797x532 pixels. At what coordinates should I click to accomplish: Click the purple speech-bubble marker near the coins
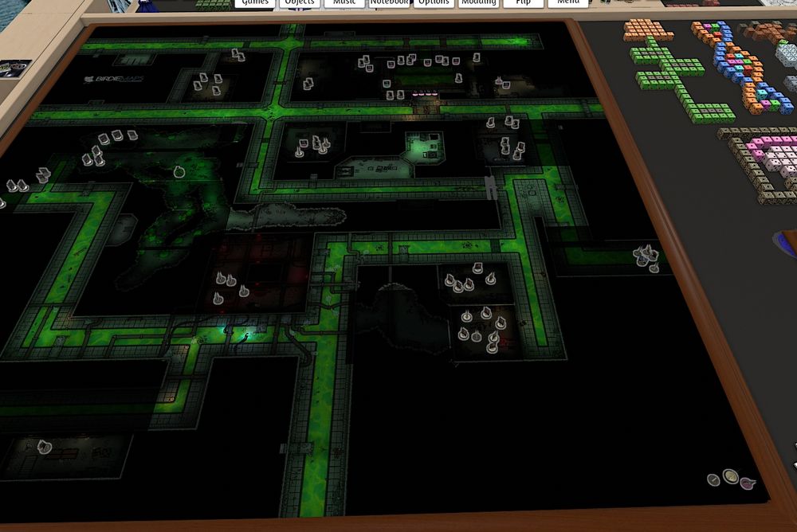point(746,483)
